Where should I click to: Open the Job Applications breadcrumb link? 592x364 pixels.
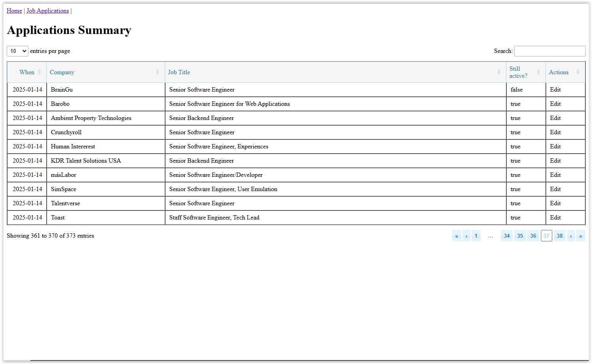47,11
